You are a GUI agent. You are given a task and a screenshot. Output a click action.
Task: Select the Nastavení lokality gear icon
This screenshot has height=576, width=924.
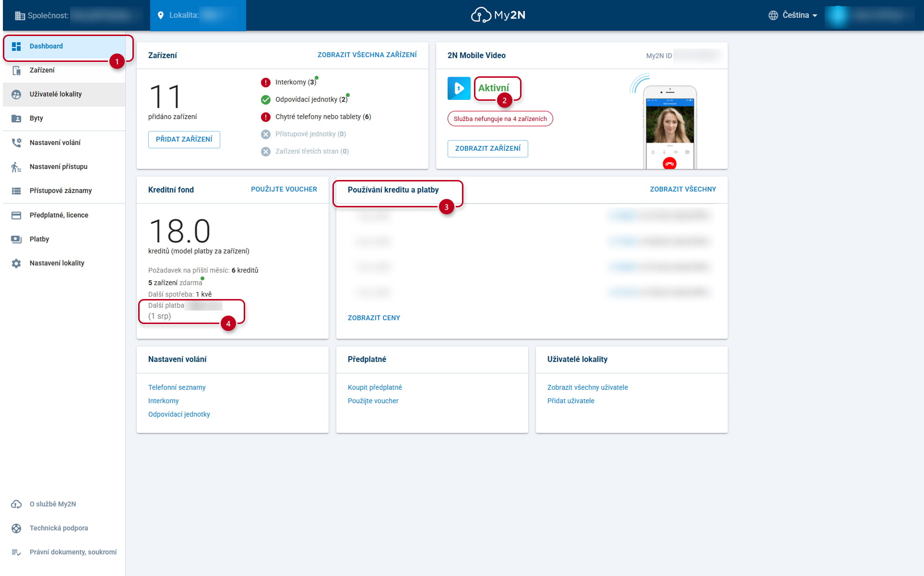pos(16,263)
